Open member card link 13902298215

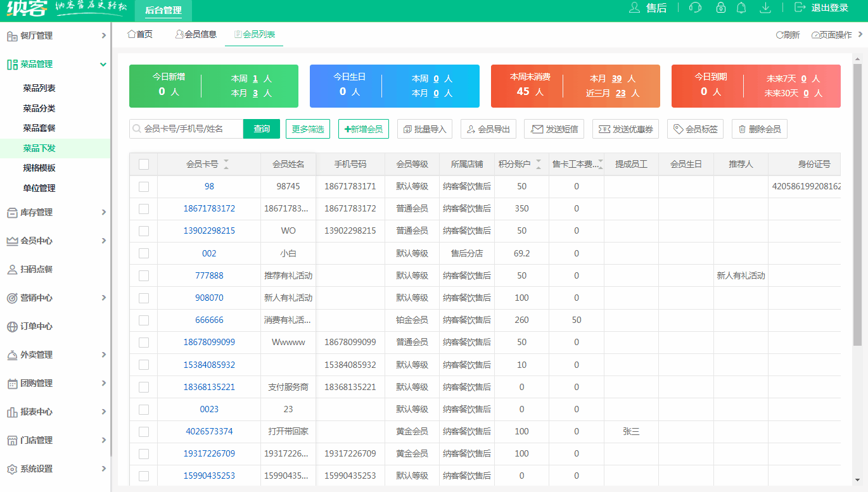pos(209,230)
